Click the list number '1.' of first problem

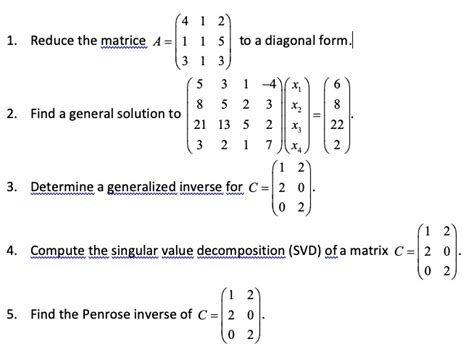pyautogui.click(x=12, y=41)
